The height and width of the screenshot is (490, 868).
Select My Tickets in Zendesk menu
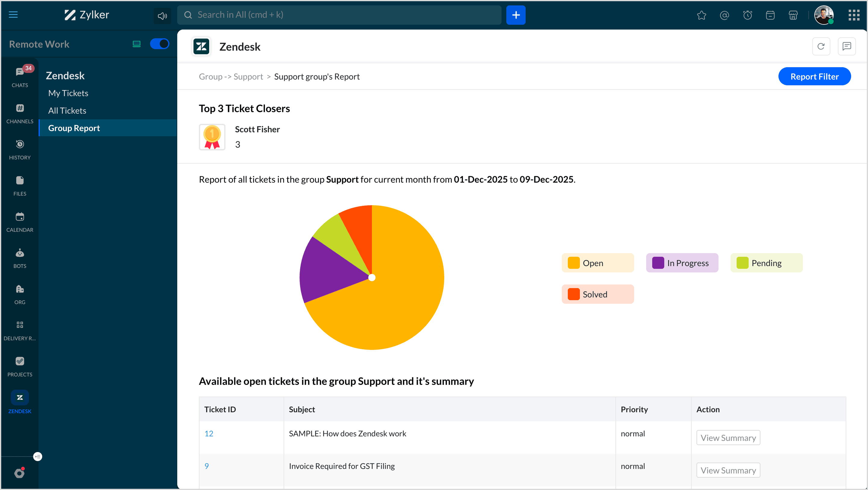[68, 93]
